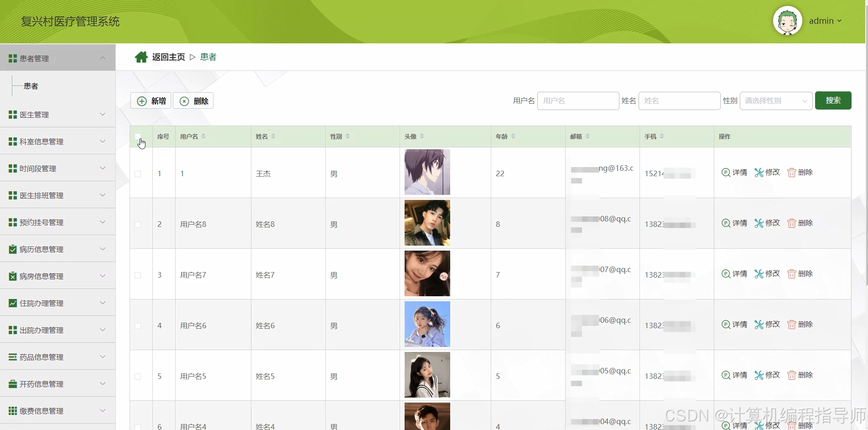Expand the 医生管理 chevron
868x430 pixels.
(103, 114)
